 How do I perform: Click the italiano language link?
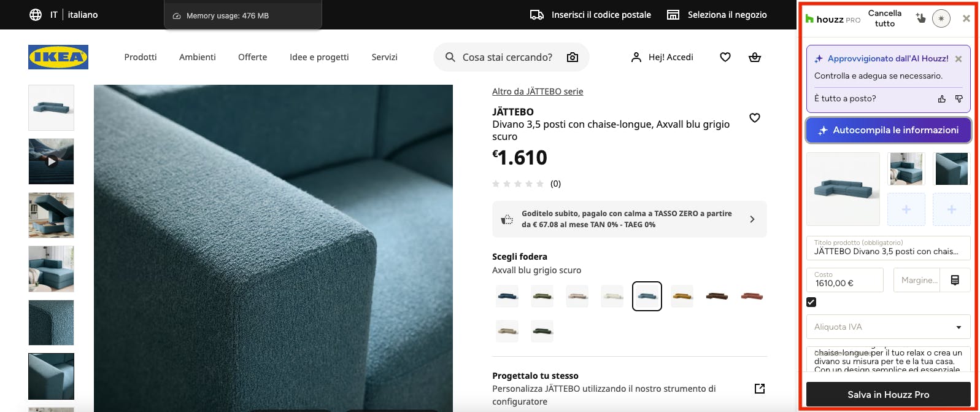pyautogui.click(x=83, y=15)
